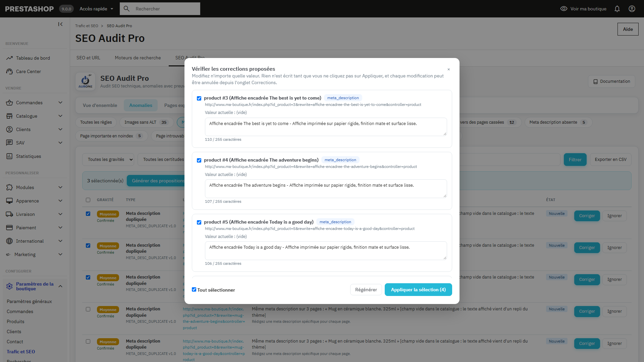Open the Accès rapide dropdown
This screenshot has height=362, width=644.
pos(96,9)
